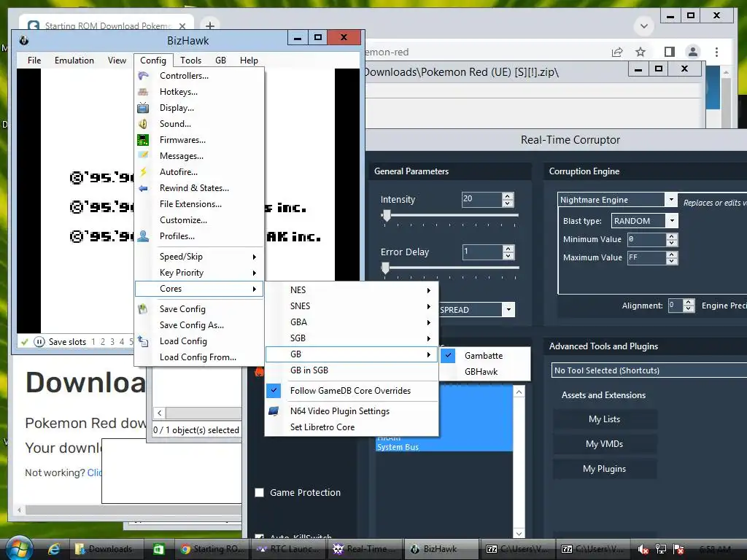Click green checkmark status icon in BizHawk

pyautogui.click(x=25, y=341)
